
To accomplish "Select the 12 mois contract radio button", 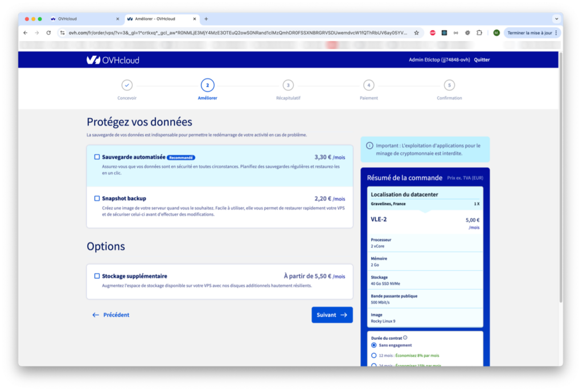I will [374, 356].
